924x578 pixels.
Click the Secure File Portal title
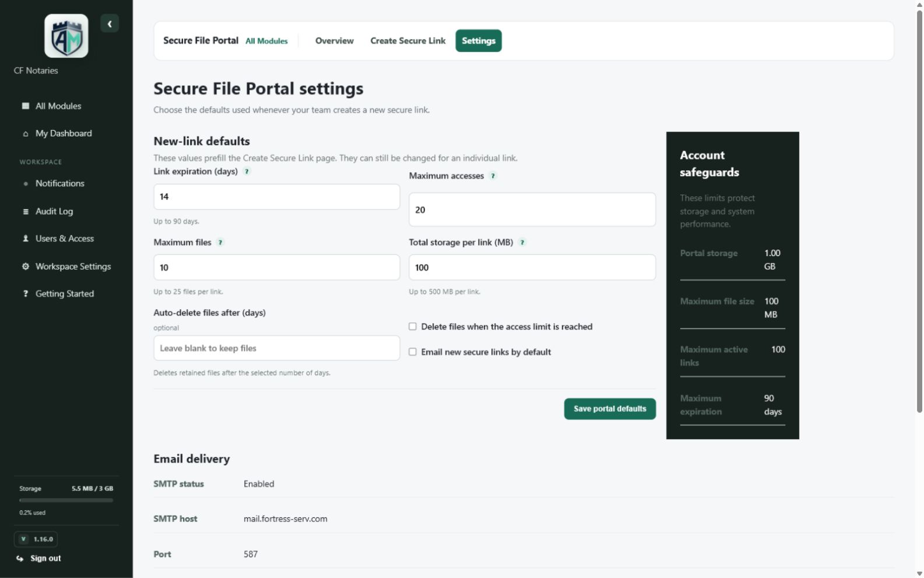click(201, 41)
